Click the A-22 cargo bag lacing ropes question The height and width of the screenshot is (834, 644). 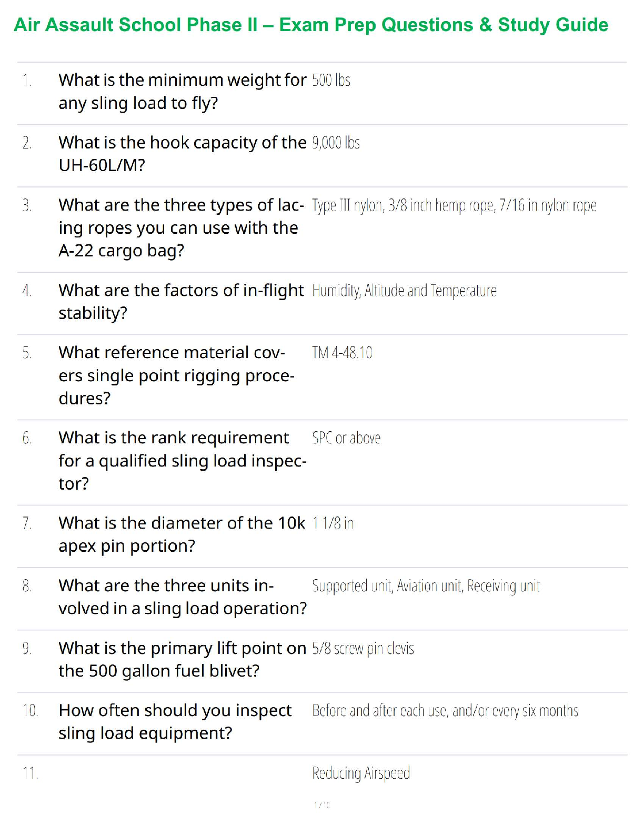tap(181, 227)
